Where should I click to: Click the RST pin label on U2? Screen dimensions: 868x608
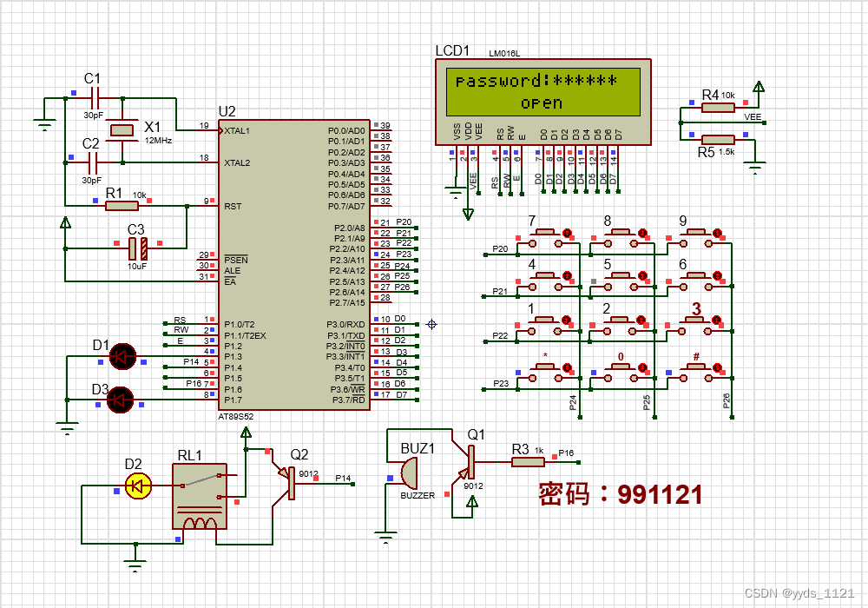[x=233, y=206]
